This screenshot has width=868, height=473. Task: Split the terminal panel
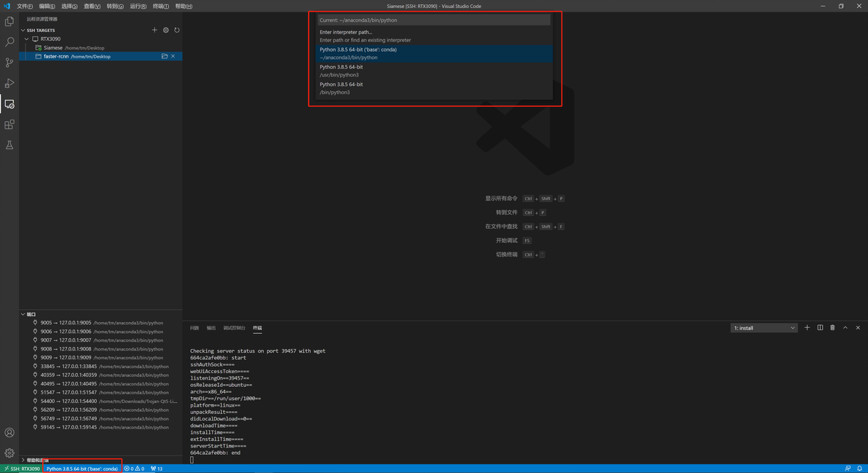click(820, 328)
